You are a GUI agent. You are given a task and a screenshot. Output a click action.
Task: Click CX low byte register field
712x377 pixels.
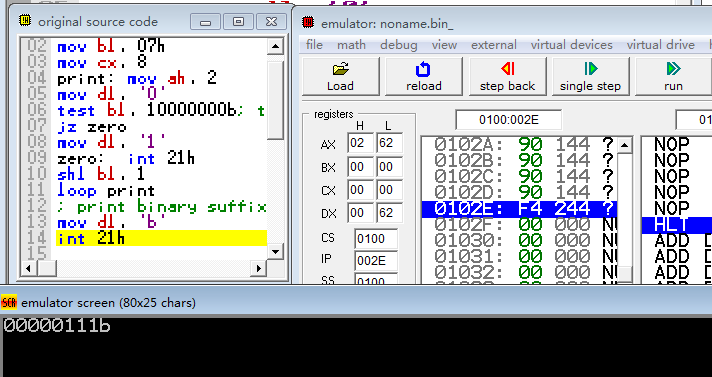(x=389, y=190)
